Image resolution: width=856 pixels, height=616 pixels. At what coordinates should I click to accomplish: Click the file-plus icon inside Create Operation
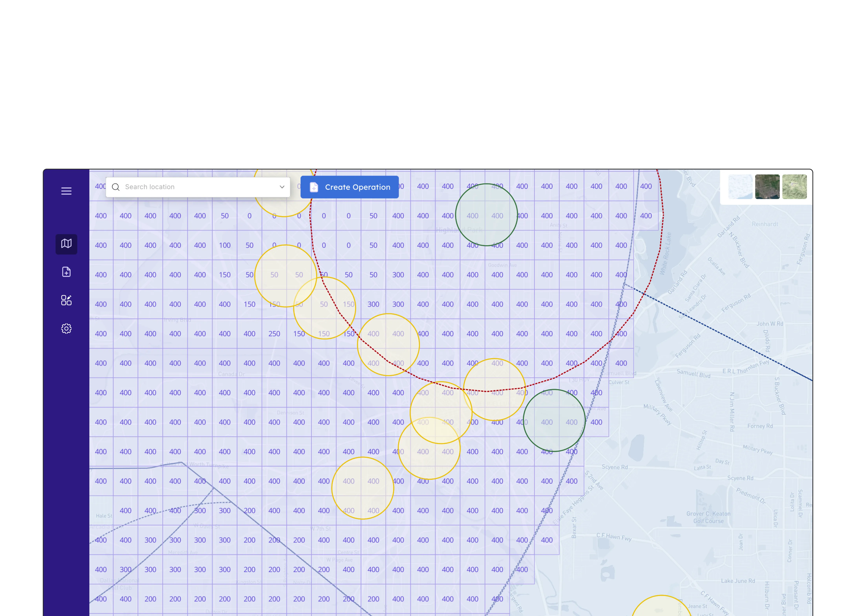coord(314,187)
